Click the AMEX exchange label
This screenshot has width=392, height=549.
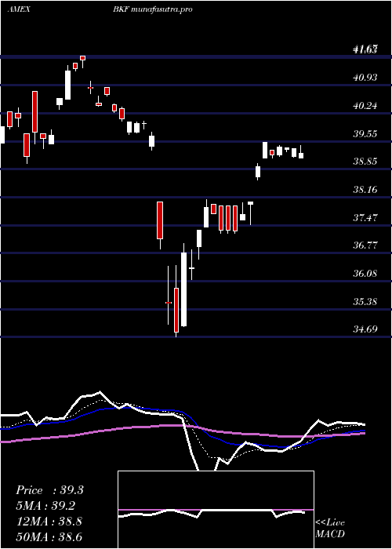tap(19, 9)
